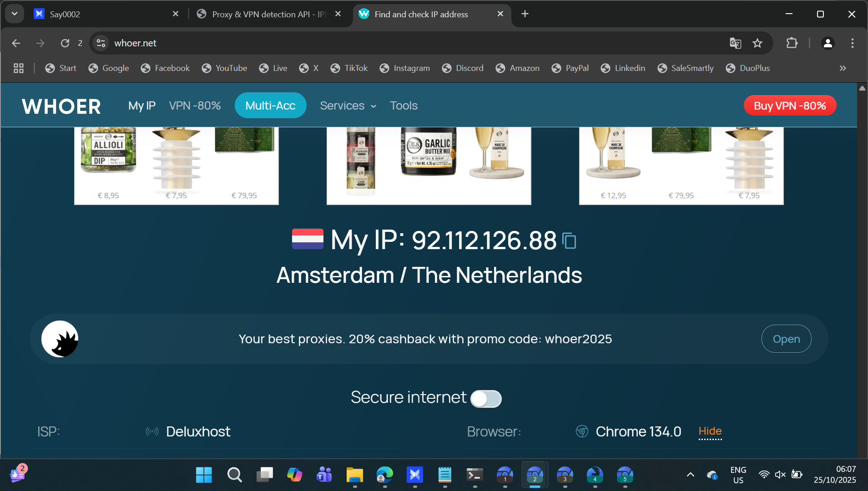Open the Terminal app in the taskbar
Screen dimensions: 868x491
tap(474, 475)
